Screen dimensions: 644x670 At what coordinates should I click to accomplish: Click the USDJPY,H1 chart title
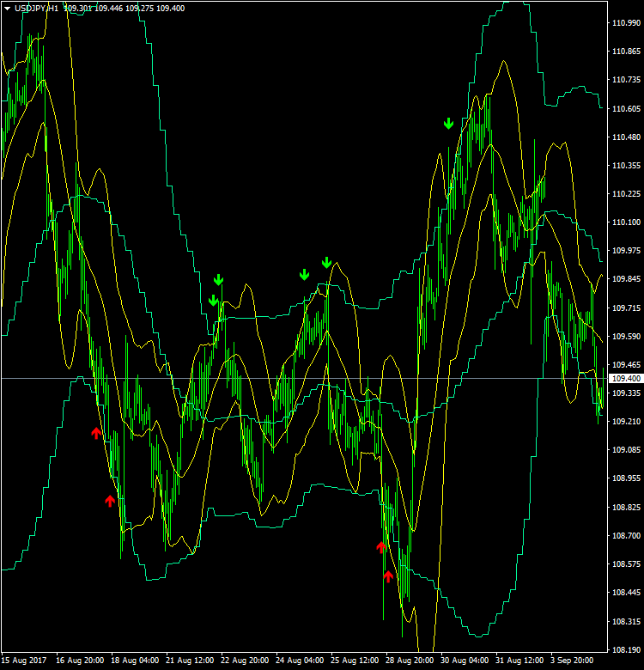click(36, 9)
